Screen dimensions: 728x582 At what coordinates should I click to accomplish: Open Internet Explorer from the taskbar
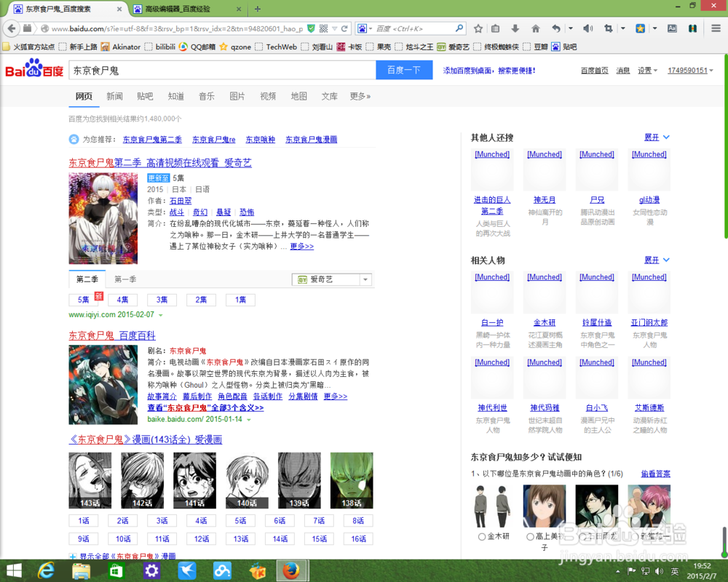[46, 570]
